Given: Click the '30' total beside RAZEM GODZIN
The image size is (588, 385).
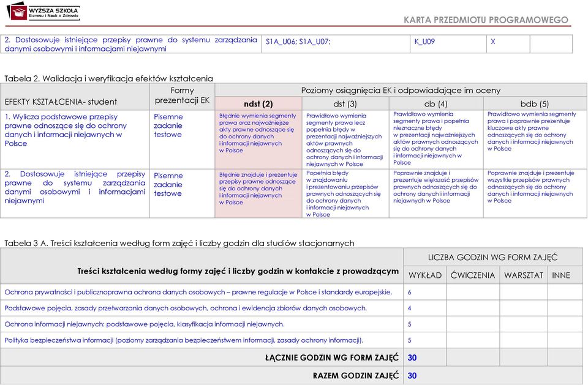Looking at the screenshot, I should [412, 376].
